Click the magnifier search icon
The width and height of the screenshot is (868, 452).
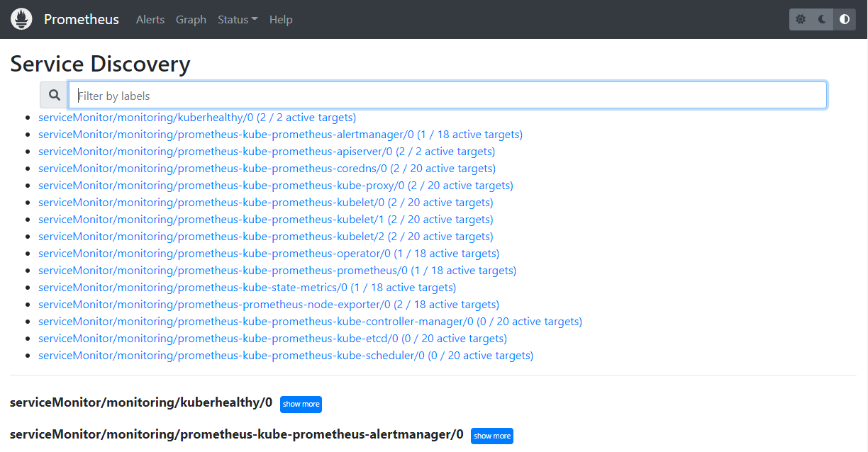tap(54, 95)
